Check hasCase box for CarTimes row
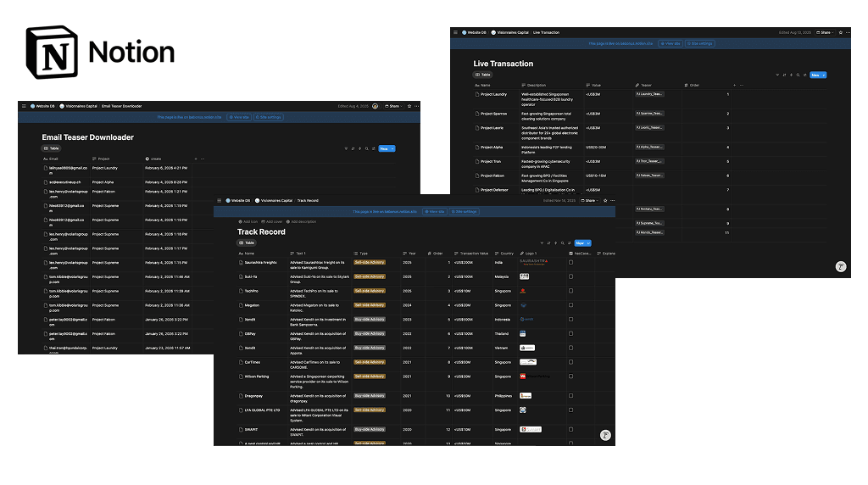The image size is (868, 485). (x=570, y=362)
